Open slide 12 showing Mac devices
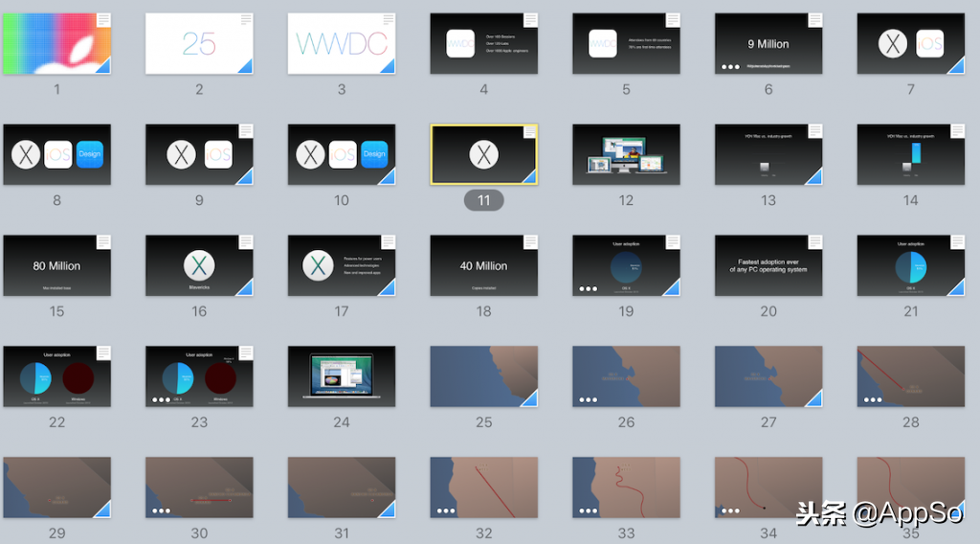The width and height of the screenshot is (980, 544). click(626, 154)
